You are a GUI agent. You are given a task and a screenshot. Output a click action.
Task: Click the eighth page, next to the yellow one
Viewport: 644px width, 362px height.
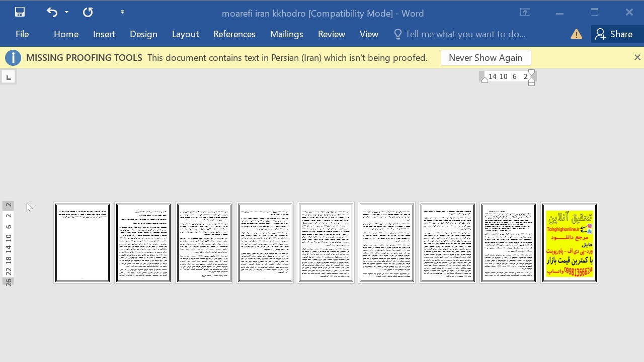[x=509, y=243]
